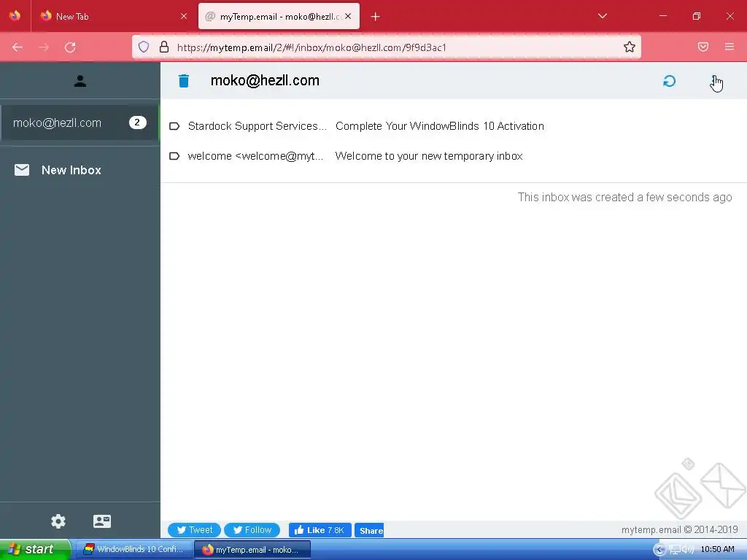The height and width of the screenshot is (560, 747).
Task: Open the Firefox Pocket save icon
Action: (703, 47)
